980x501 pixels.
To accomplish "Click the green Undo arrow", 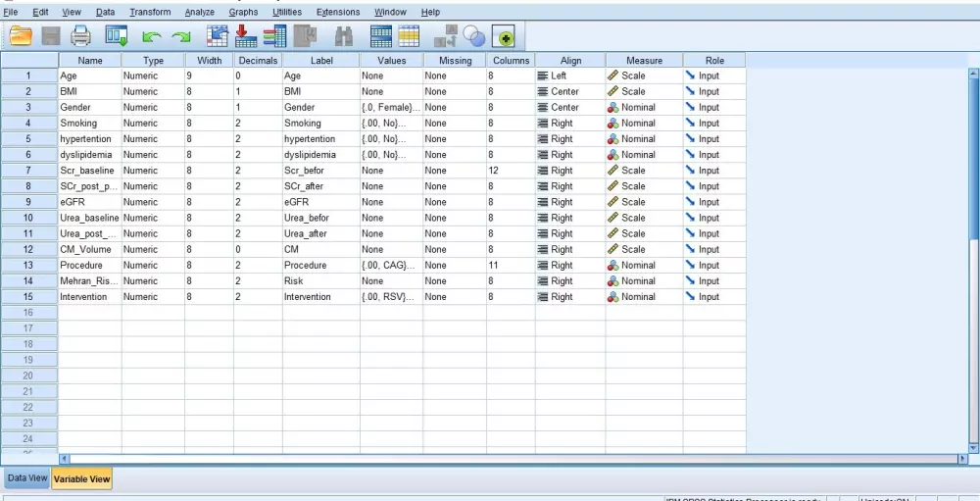I will 151,37.
